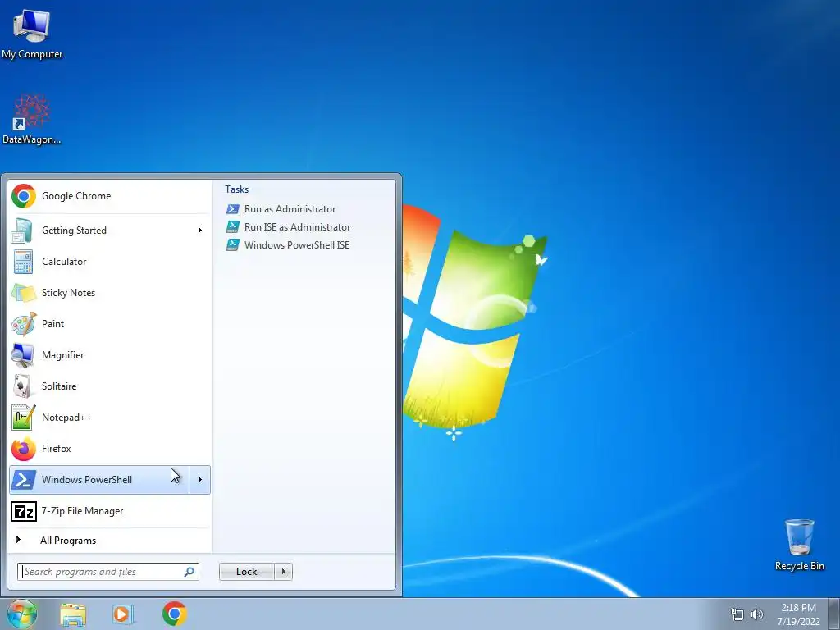Image resolution: width=840 pixels, height=630 pixels.
Task: Click the Run as Administrator PowerShell icon
Action: (232, 209)
